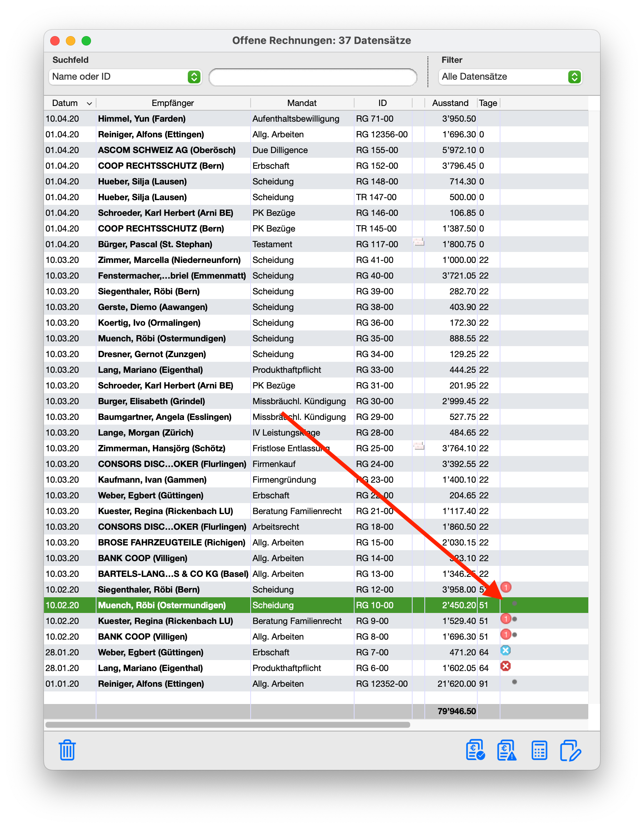Click gray dot on RG 9-00 row

[x=515, y=619]
